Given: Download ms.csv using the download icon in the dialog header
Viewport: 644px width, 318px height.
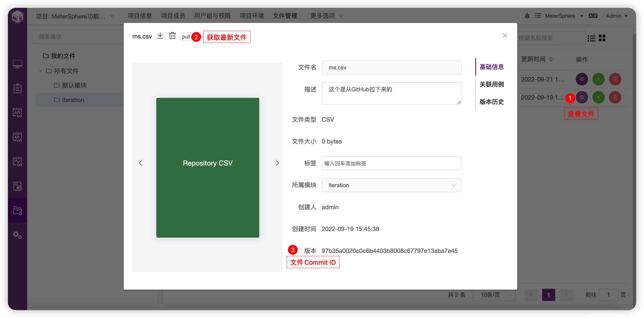Looking at the screenshot, I should point(160,36).
